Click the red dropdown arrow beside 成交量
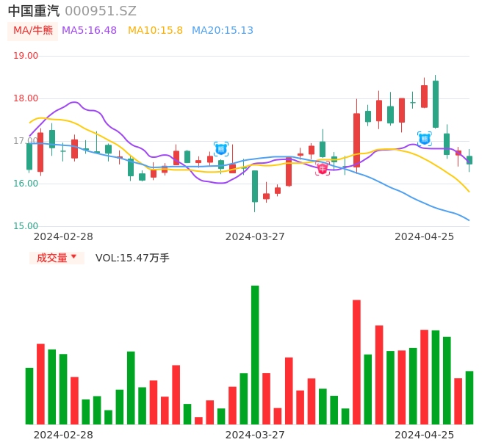Image resolution: width=504 pixels, height=445 pixels. 74,256
